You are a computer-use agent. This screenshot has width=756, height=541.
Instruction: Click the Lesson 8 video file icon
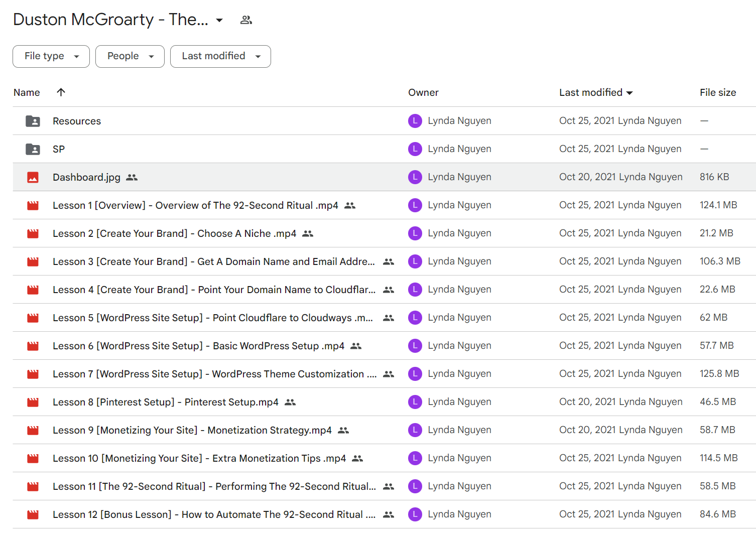coord(33,402)
